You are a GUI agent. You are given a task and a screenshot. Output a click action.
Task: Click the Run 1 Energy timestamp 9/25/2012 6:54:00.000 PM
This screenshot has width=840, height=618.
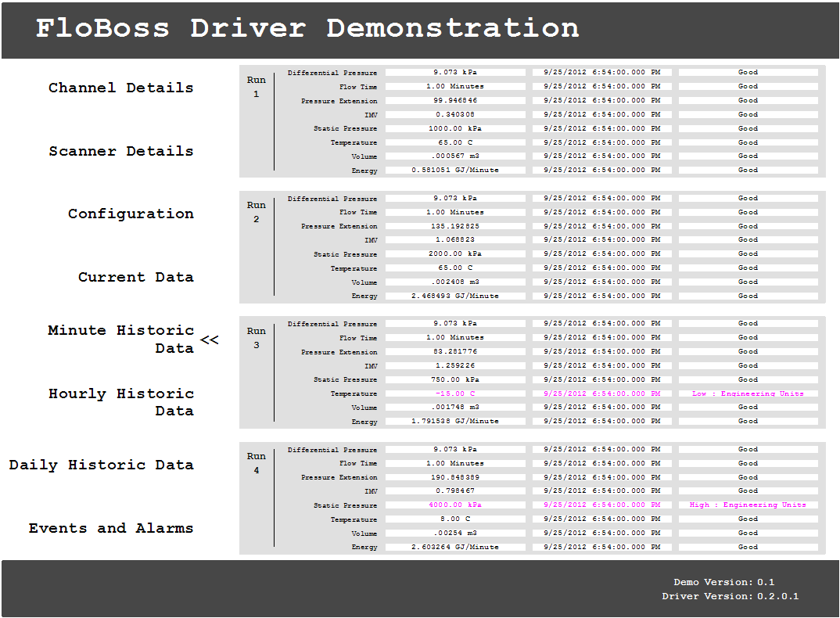tap(602, 170)
